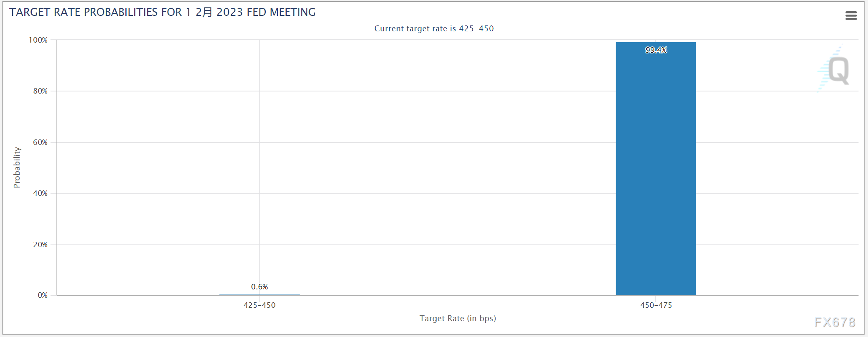Click the 99.4% data label

click(x=656, y=50)
